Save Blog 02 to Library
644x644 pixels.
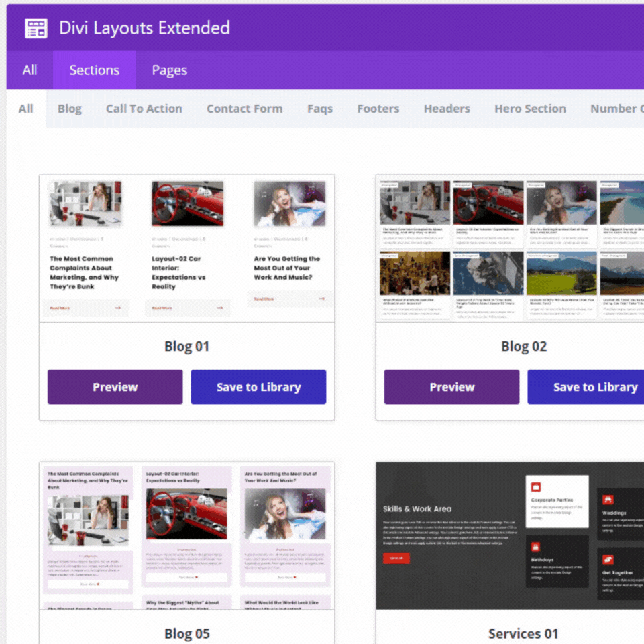click(x=586, y=387)
